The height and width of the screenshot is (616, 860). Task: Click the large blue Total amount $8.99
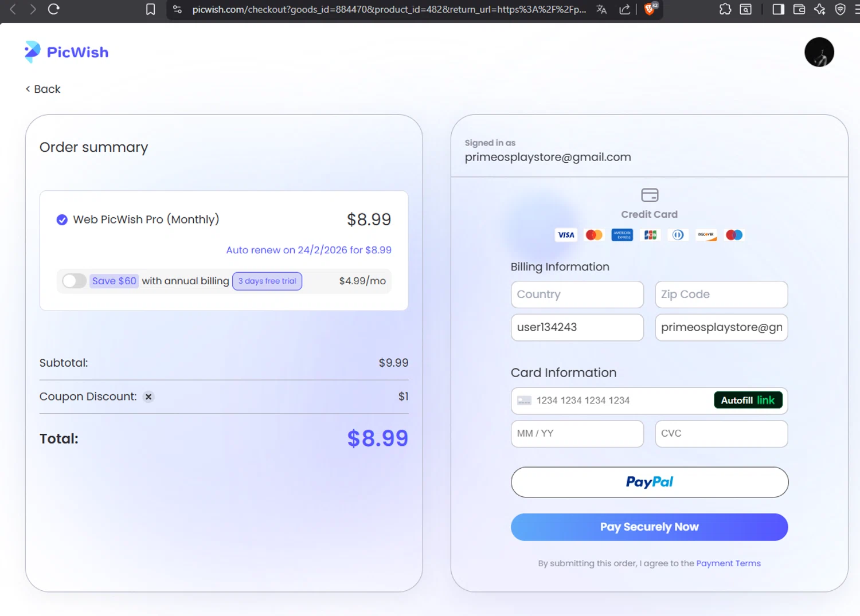(377, 438)
